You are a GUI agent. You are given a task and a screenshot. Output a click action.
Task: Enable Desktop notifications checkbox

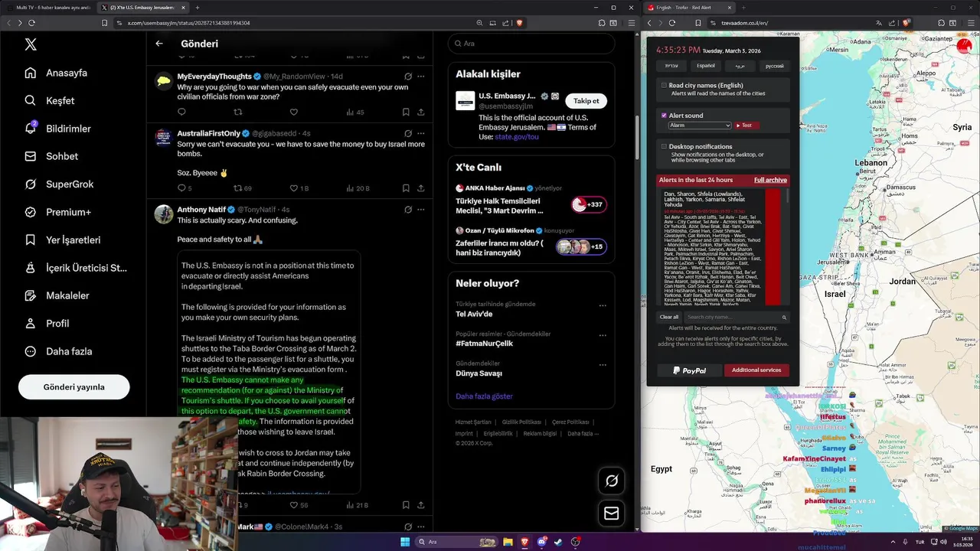point(664,146)
